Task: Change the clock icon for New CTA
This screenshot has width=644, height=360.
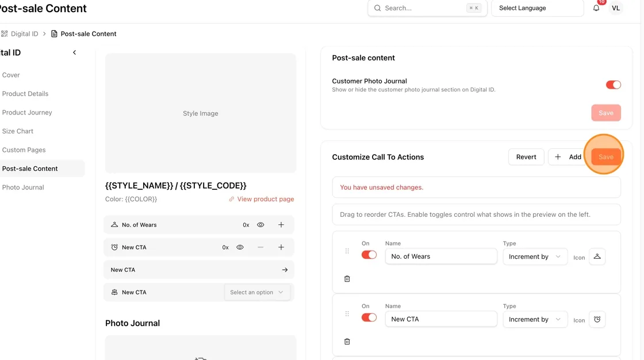Action: tap(597, 319)
